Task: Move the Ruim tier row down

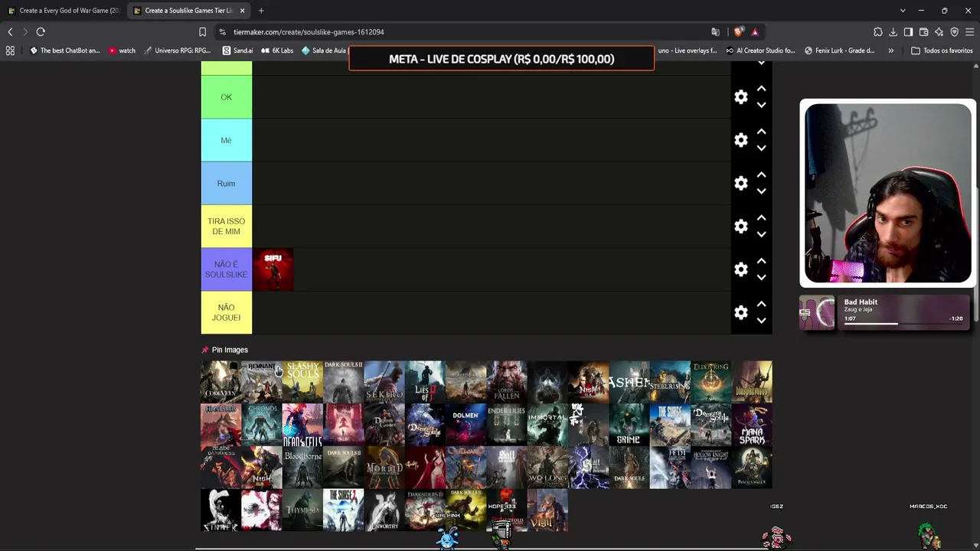Action: coord(761,192)
